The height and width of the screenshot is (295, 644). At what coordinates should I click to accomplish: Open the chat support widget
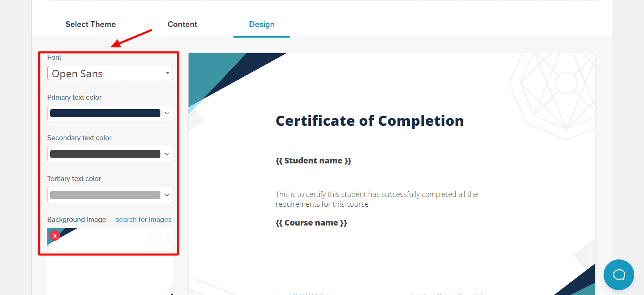tap(618, 275)
